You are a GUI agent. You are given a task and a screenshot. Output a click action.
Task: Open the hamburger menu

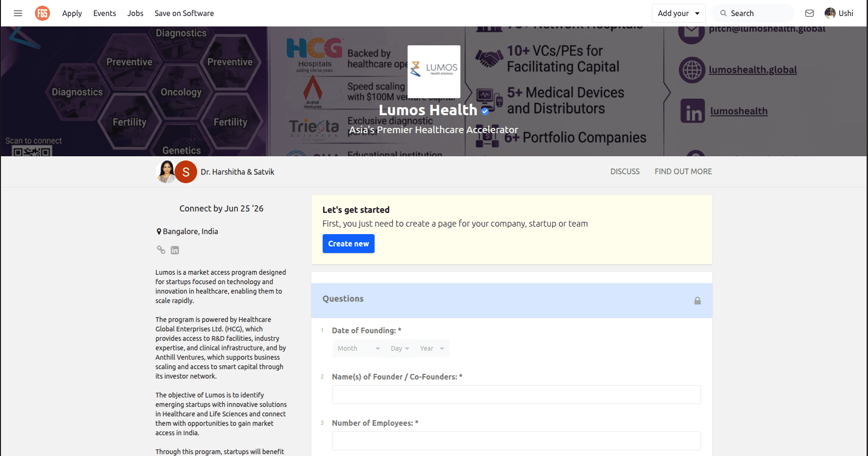coord(18,13)
